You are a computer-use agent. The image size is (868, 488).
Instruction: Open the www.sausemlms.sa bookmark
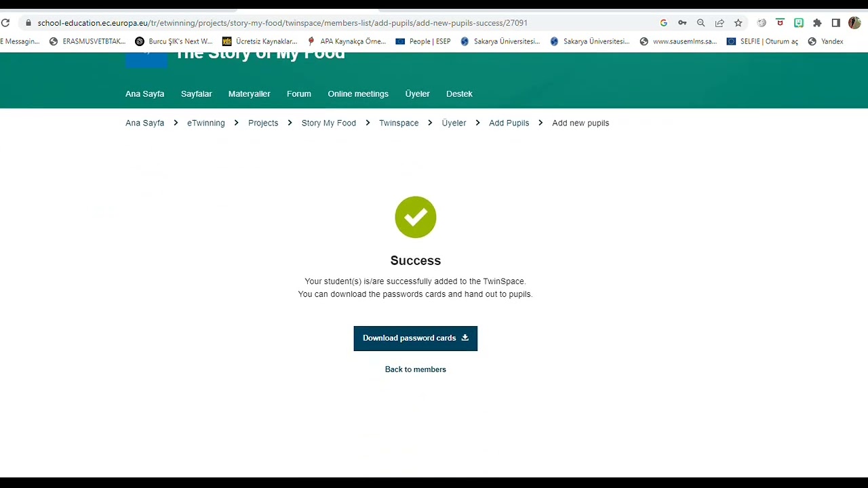(678, 41)
